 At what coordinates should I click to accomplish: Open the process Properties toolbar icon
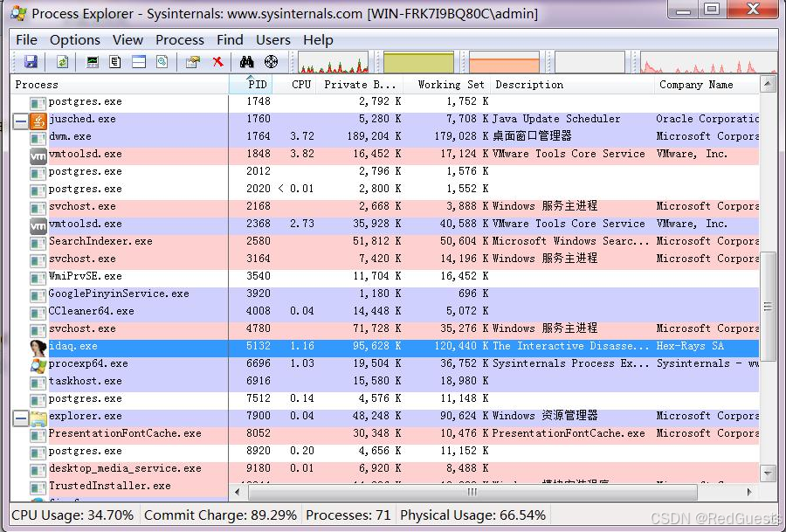click(193, 62)
